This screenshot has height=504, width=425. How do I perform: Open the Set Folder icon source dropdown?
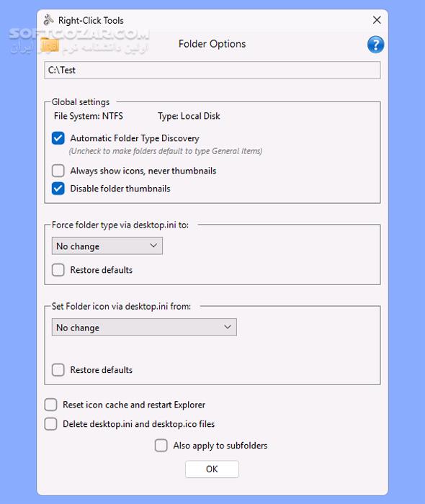coord(144,327)
